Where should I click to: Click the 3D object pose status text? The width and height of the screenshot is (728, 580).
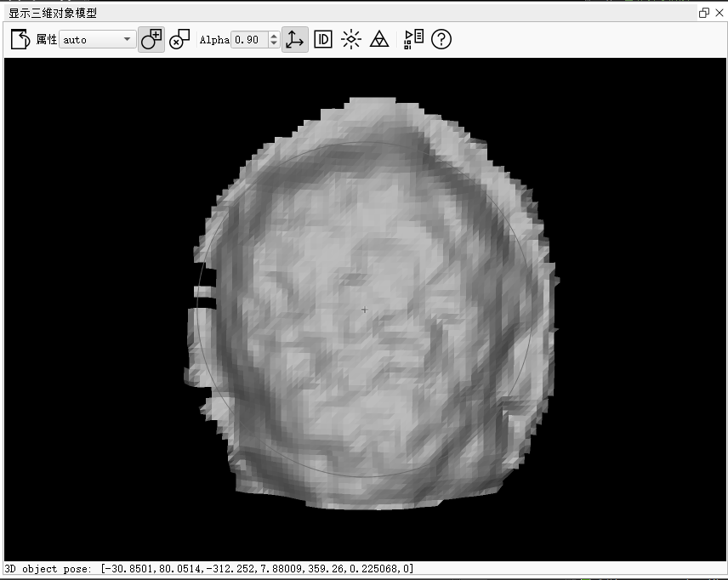point(209,568)
